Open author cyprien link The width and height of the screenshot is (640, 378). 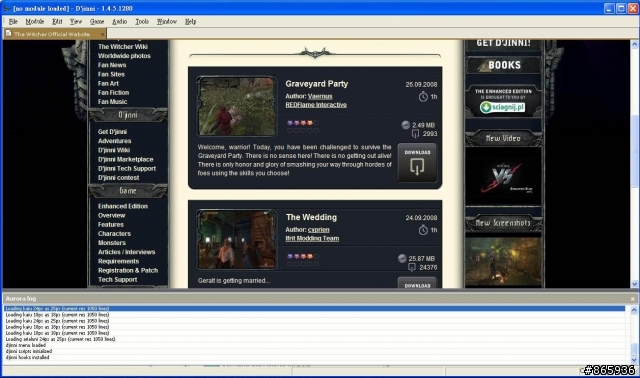coord(318,230)
